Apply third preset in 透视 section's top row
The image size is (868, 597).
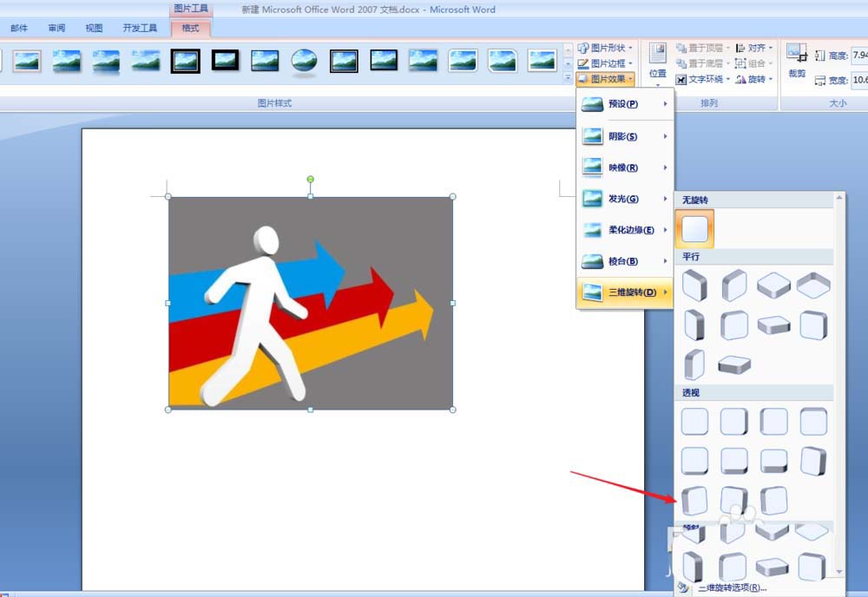(773, 422)
